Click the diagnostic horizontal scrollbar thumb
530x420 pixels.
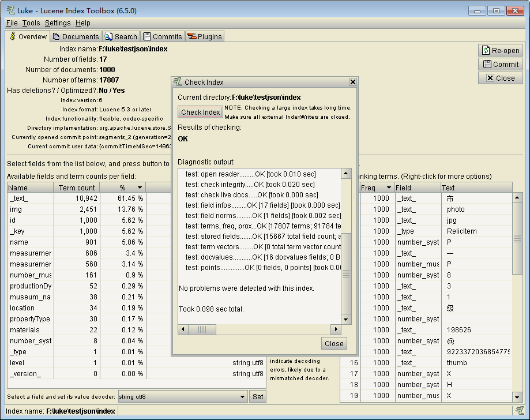[202, 329]
